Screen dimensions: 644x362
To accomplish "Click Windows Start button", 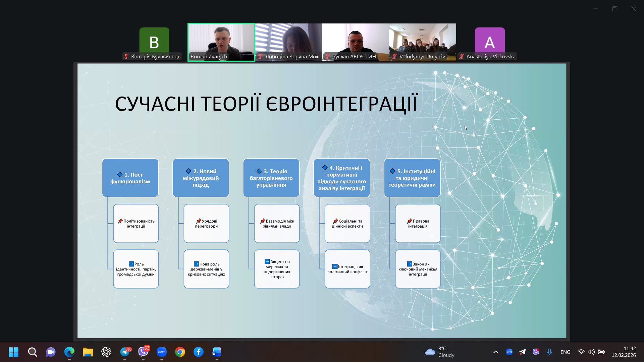I will (x=14, y=352).
